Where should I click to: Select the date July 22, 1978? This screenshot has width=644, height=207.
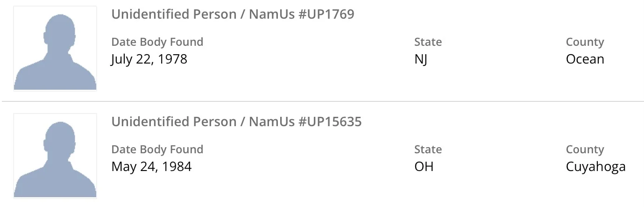point(149,59)
